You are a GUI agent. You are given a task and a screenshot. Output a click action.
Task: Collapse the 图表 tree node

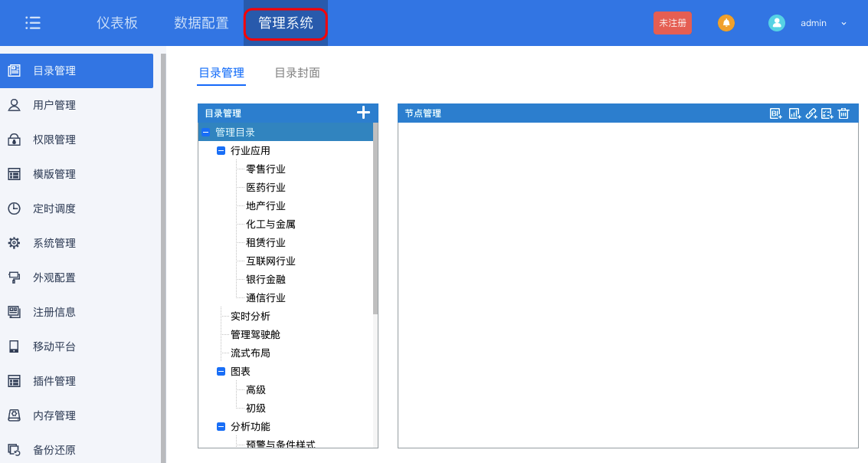coord(221,372)
